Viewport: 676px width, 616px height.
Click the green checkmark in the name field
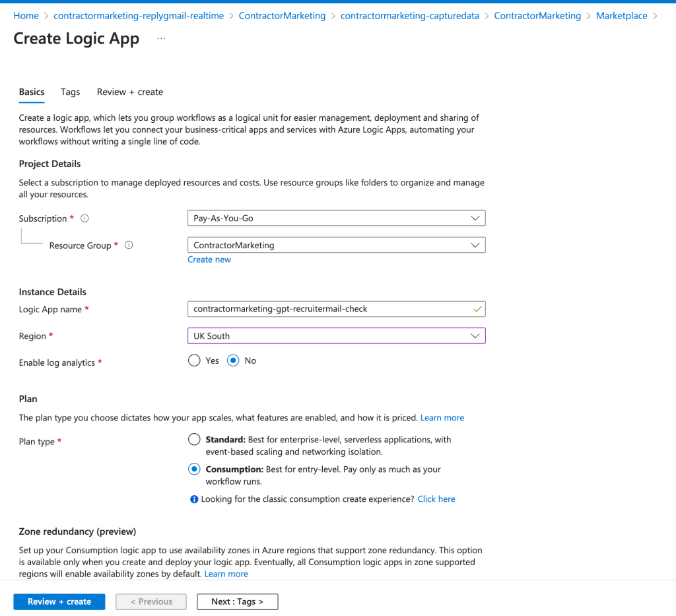click(x=477, y=309)
